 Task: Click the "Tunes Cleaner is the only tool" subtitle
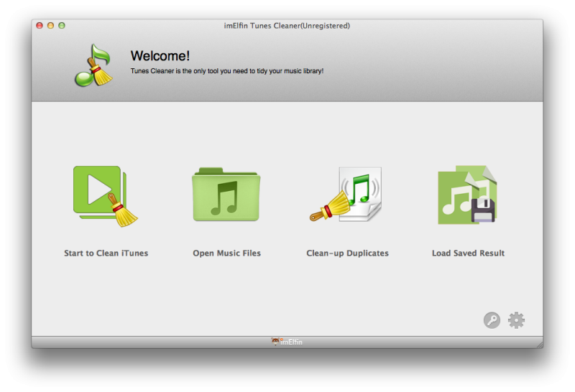(226, 71)
